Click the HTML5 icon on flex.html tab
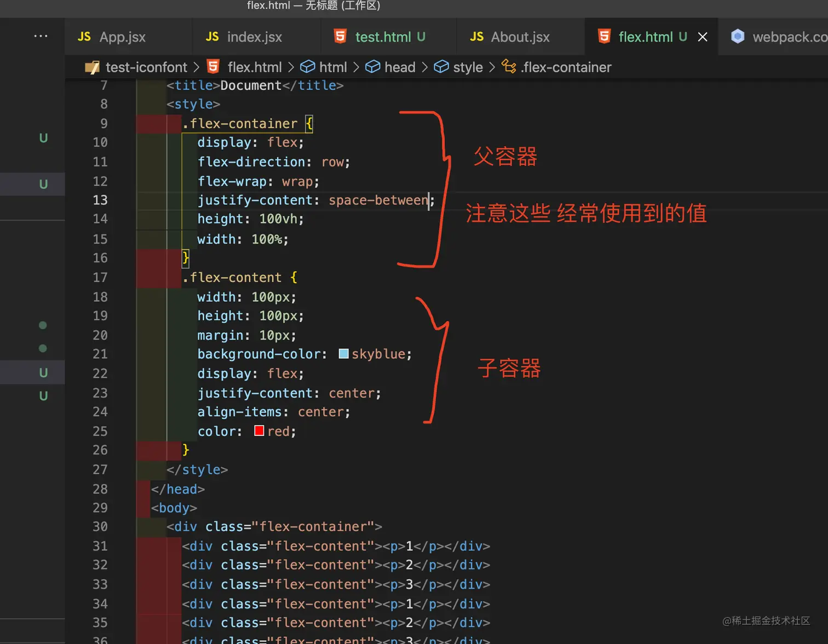This screenshot has width=828, height=644. click(604, 36)
